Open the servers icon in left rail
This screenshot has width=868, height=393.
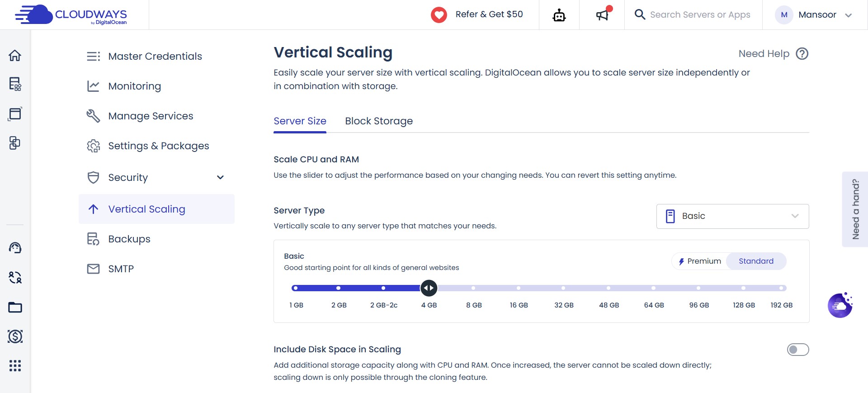coord(15,84)
